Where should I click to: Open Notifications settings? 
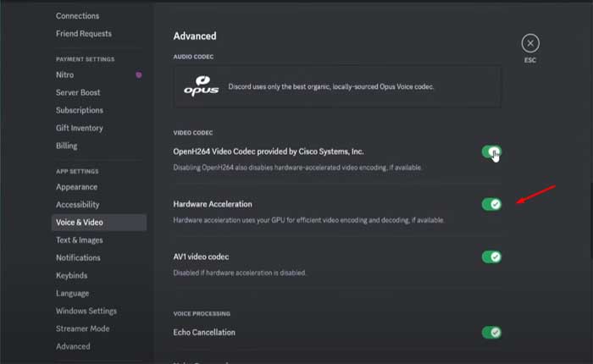pos(78,257)
